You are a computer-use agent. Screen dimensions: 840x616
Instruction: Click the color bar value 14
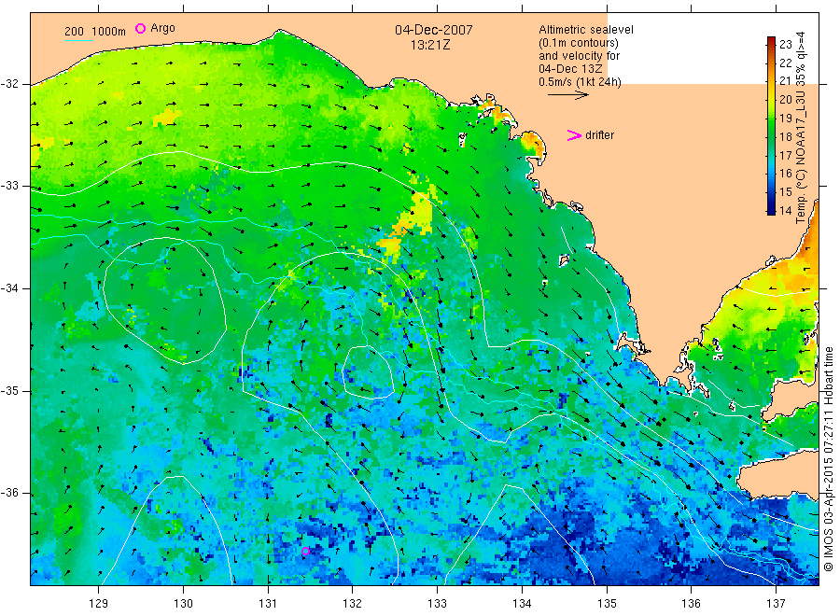tap(785, 211)
